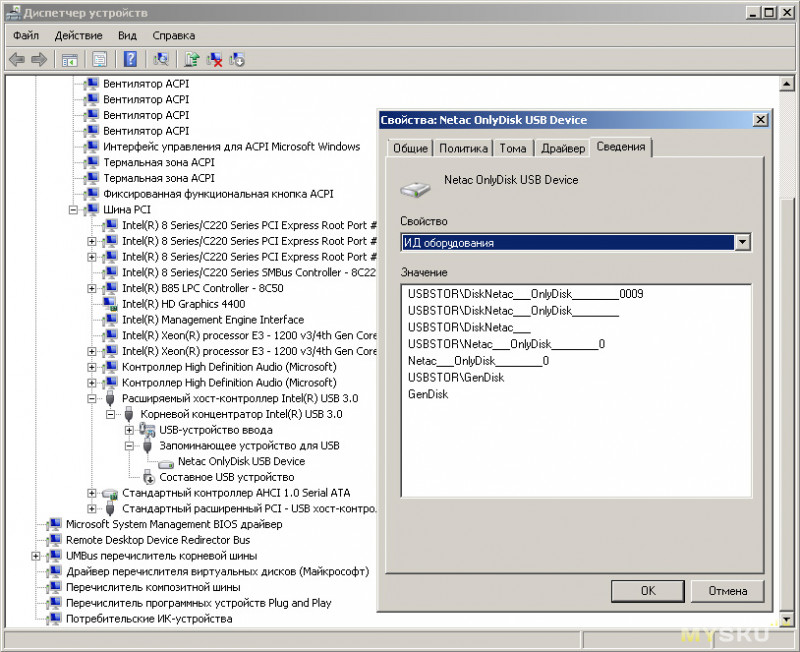The height and width of the screenshot is (652, 800).
Task: Select Перечислитель программных устройств Plug and Play
Action: tap(198, 603)
